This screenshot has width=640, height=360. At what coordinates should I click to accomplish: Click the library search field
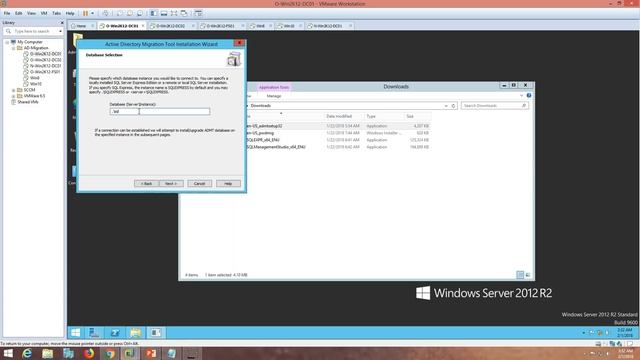tap(33, 31)
